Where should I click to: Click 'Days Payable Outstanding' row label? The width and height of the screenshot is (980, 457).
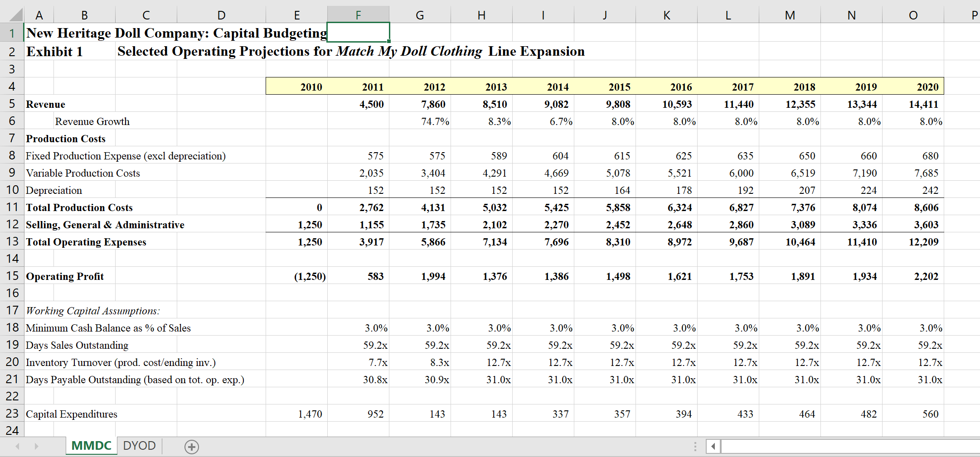tap(135, 380)
